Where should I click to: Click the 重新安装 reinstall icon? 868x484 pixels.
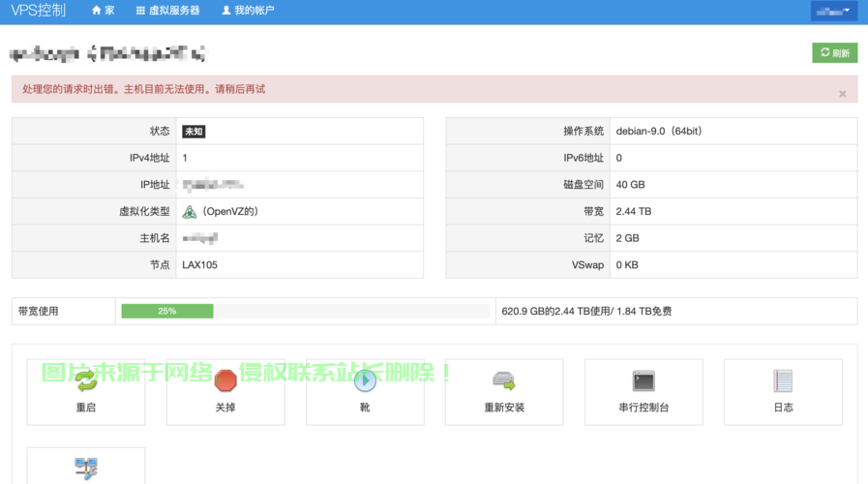(504, 380)
